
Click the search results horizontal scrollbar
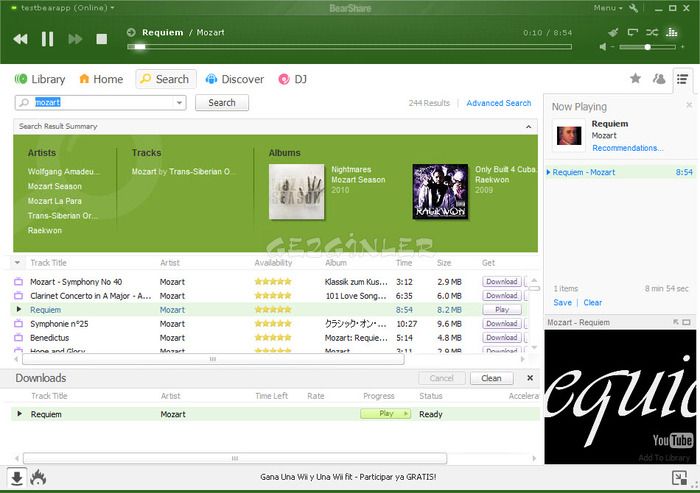pyautogui.click(x=213, y=359)
